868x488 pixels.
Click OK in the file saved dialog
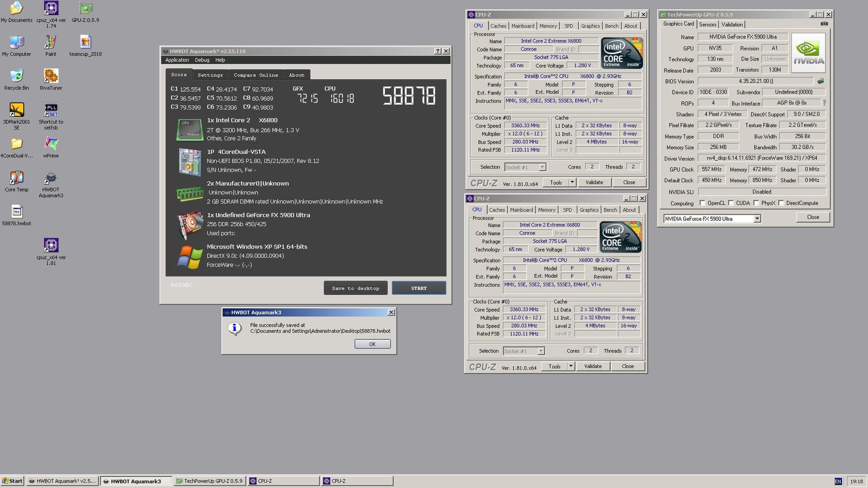pos(373,344)
